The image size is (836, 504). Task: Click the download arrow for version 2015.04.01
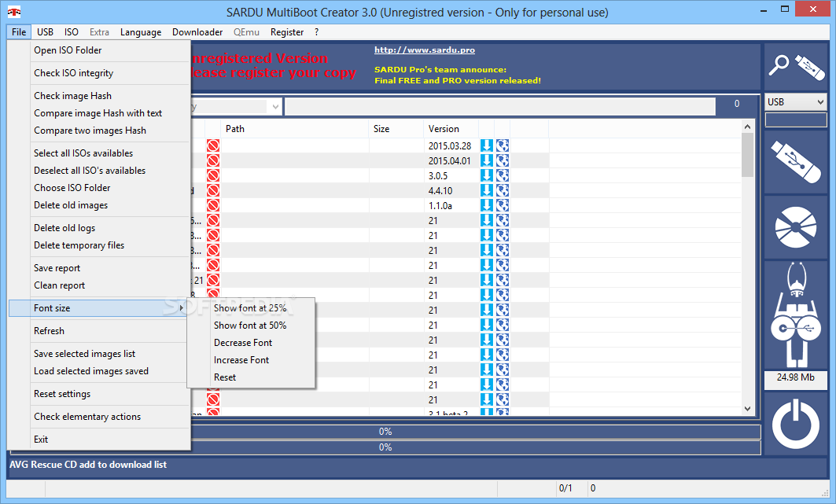pyautogui.click(x=486, y=160)
